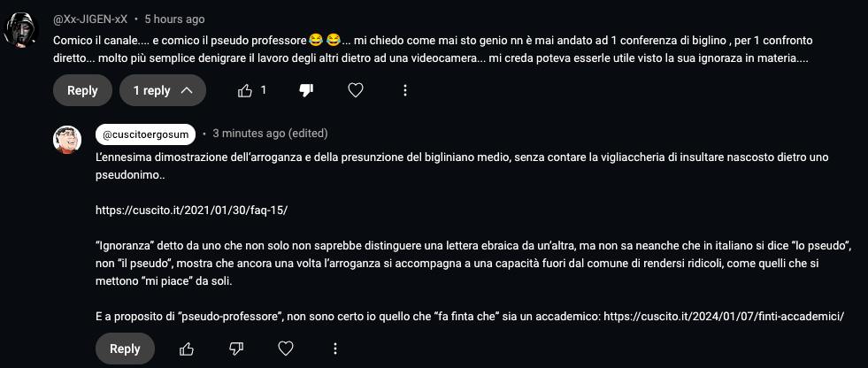Click the "3 minutes ago (edited)" timestamp
This screenshot has width=868, height=368.
coord(270,134)
